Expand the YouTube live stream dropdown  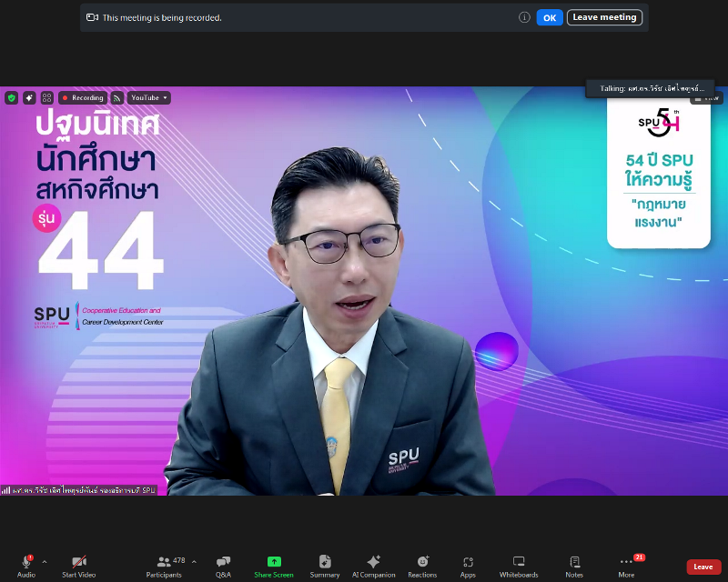click(148, 98)
